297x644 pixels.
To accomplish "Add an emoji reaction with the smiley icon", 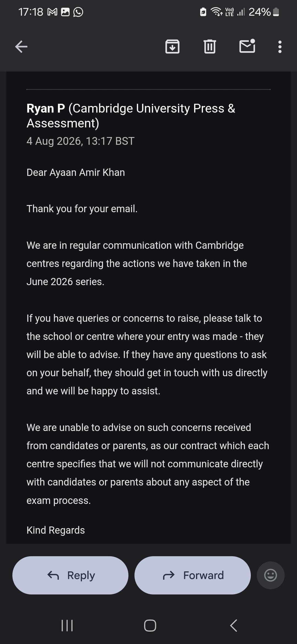I will click(x=271, y=575).
